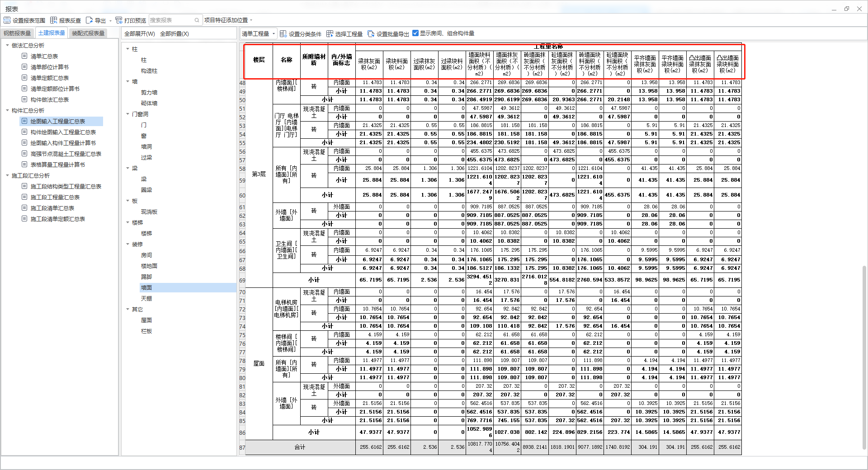Select 构造柱 in component tree

click(149, 70)
